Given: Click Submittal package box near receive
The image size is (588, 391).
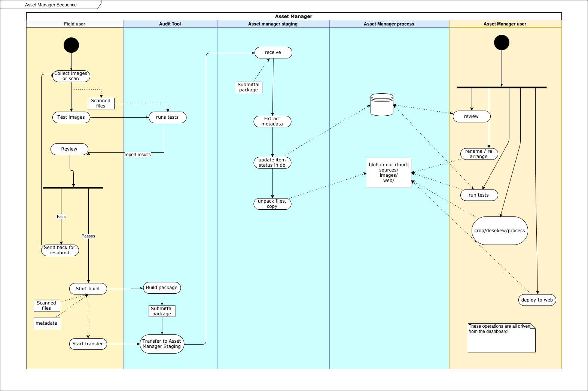Looking at the screenshot, I should [x=249, y=87].
